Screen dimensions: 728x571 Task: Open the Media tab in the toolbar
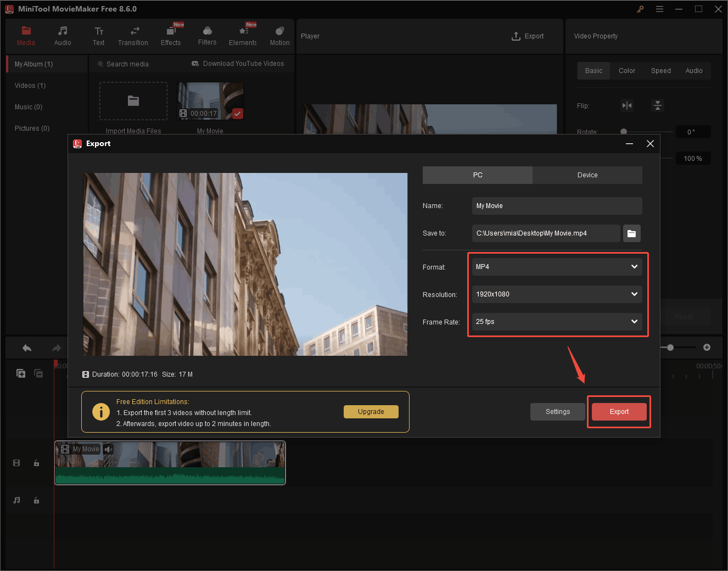(x=26, y=36)
